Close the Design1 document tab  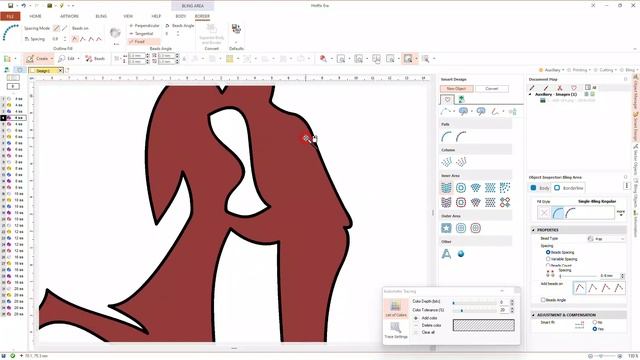60,71
